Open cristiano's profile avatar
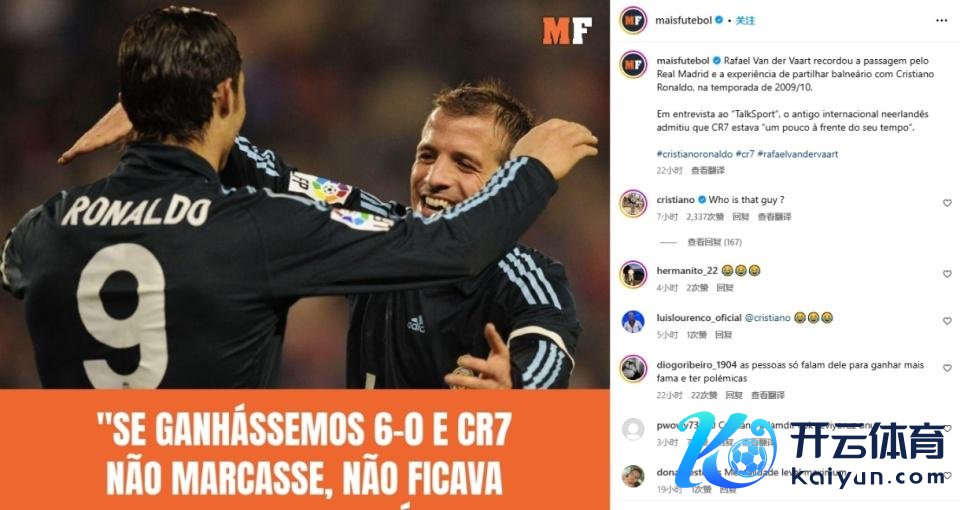 pos(633,204)
